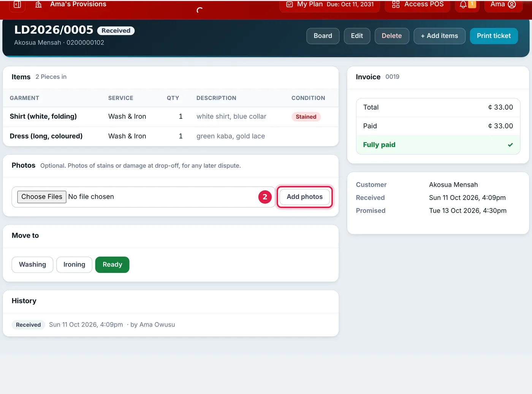
Task: Open notifications via the bell icon
Action: [463, 5]
